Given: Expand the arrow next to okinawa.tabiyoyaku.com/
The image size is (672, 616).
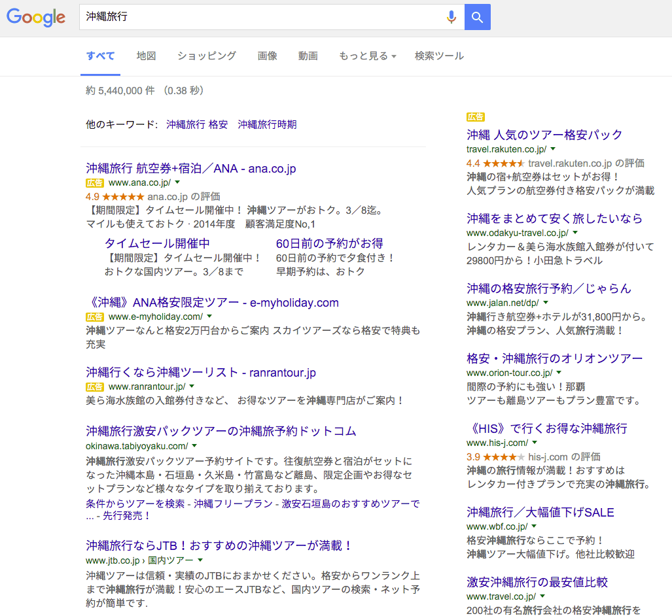Looking at the screenshot, I should (x=194, y=446).
